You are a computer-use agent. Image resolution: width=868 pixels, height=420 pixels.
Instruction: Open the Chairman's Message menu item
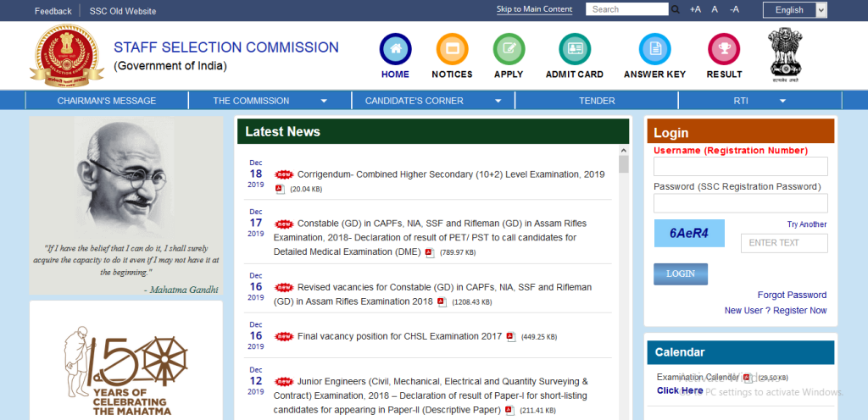107,101
